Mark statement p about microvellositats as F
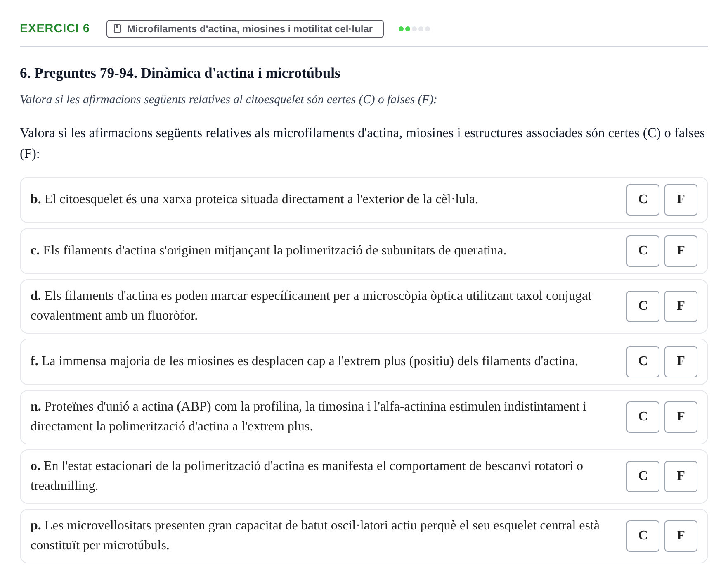The image size is (728, 584). click(x=681, y=536)
